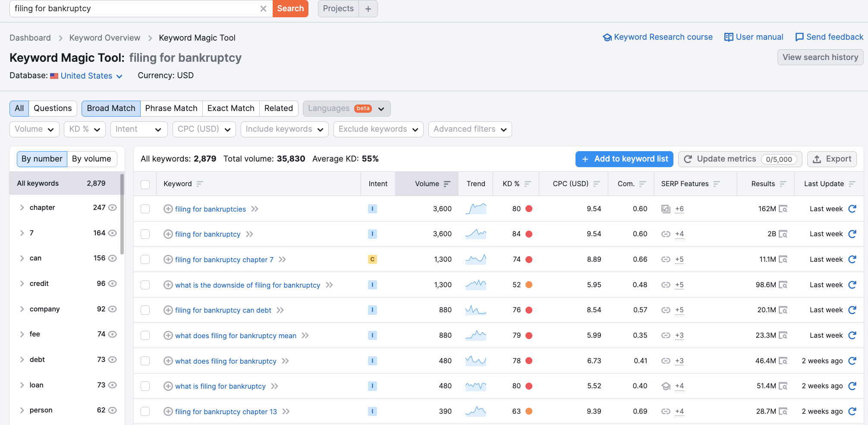Check the box for 'what does filing for bankruptcy mean'
The height and width of the screenshot is (425, 868).
tap(145, 336)
